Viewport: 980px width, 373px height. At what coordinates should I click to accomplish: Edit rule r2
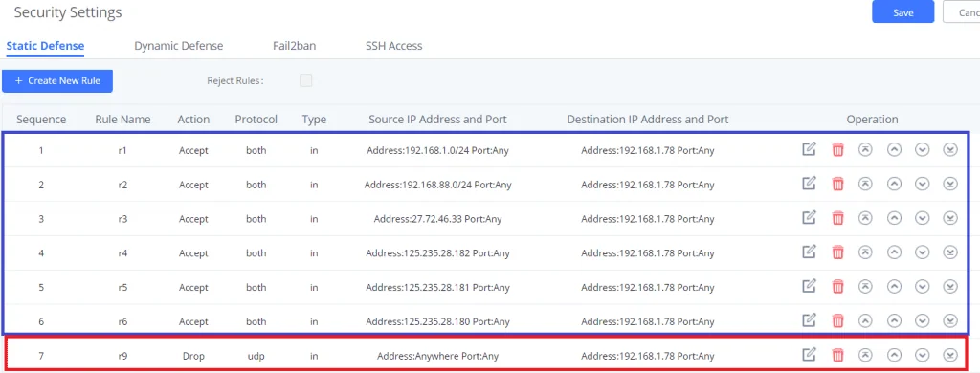coord(809,184)
